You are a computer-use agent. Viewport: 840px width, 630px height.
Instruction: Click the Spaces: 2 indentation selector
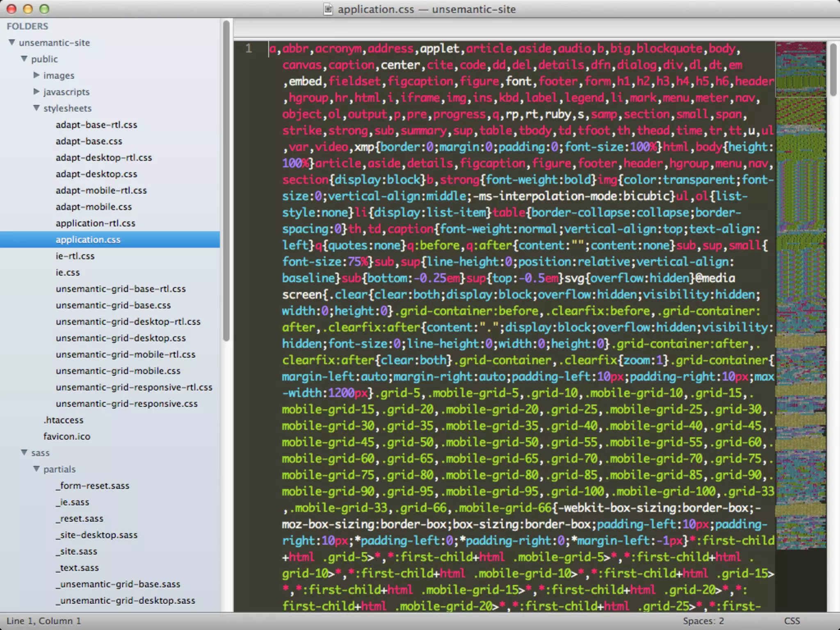pos(703,621)
